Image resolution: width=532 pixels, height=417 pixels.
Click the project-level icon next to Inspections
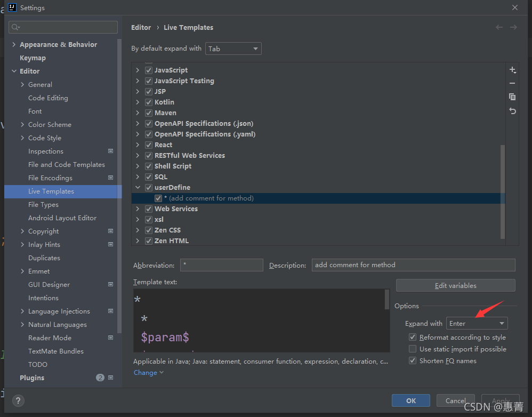tap(110, 151)
